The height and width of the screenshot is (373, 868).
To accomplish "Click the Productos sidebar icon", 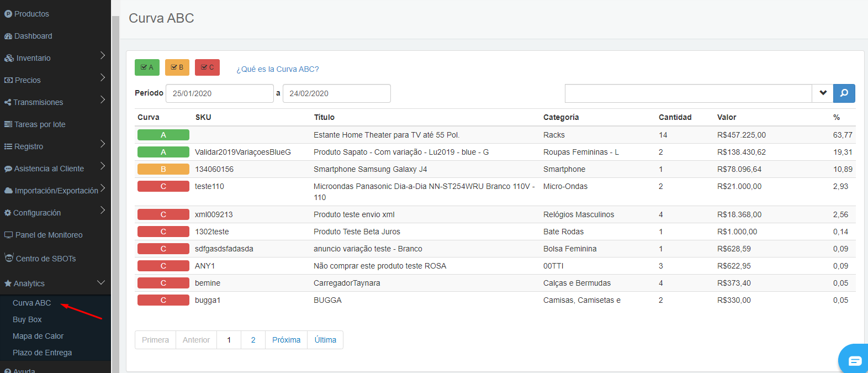I will click(8, 14).
